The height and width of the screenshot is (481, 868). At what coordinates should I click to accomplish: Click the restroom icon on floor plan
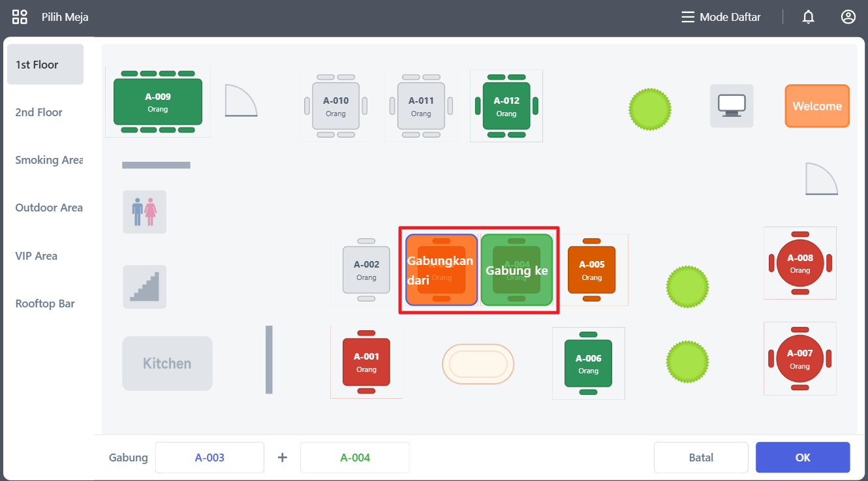[x=144, y=212]
